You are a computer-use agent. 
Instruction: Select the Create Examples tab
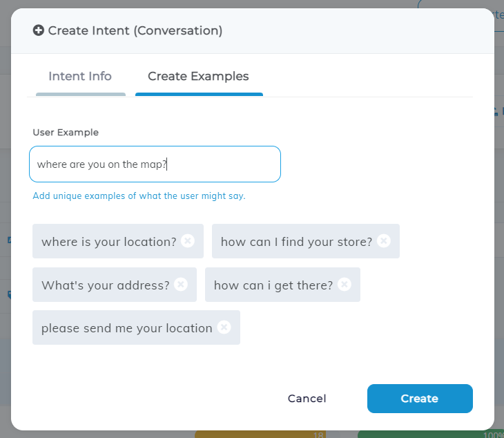198,76
